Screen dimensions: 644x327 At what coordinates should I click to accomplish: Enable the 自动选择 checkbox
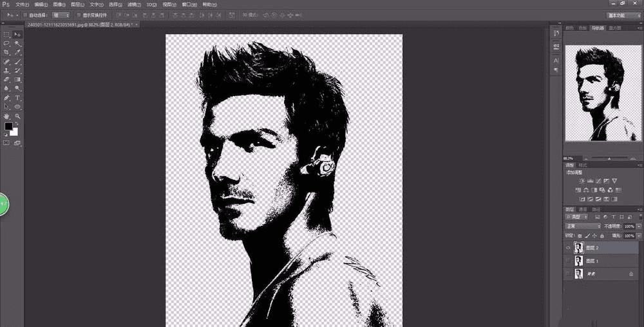coord(25,15)
